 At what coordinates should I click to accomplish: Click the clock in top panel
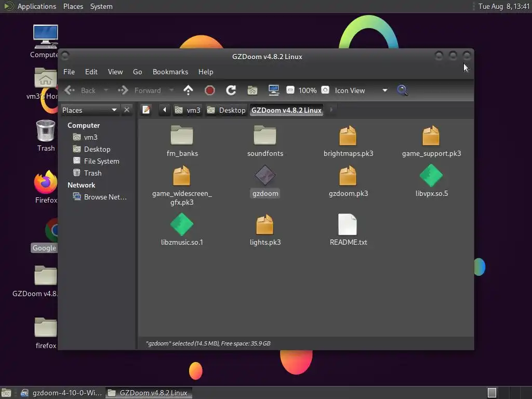pyautogui.click(x=504, y=6)
